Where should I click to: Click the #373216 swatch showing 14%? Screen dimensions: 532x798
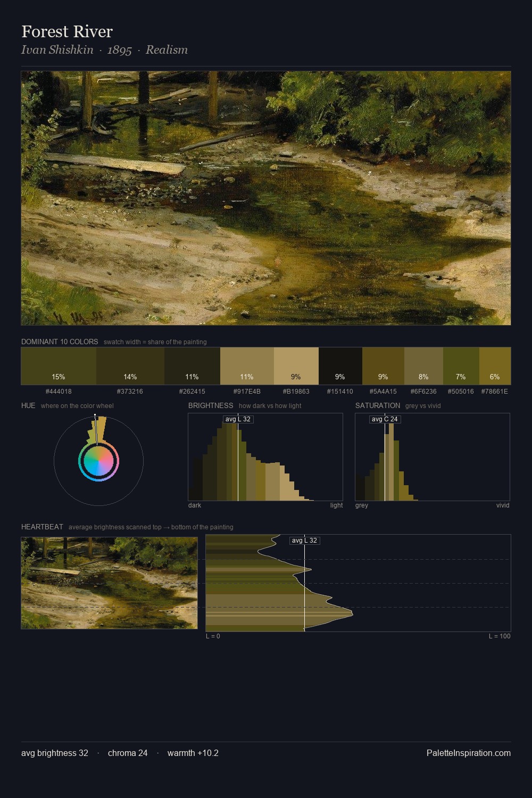(x=130, y=366)
